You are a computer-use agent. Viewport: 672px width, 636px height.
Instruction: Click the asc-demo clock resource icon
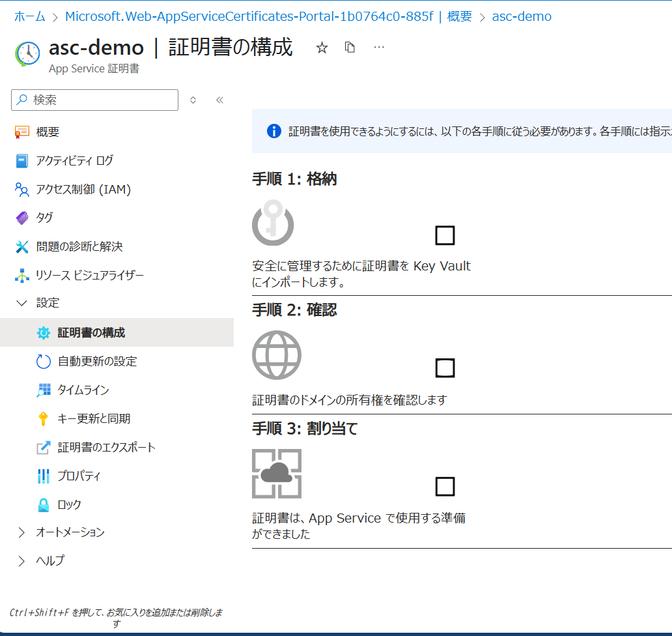click(27, 54)
